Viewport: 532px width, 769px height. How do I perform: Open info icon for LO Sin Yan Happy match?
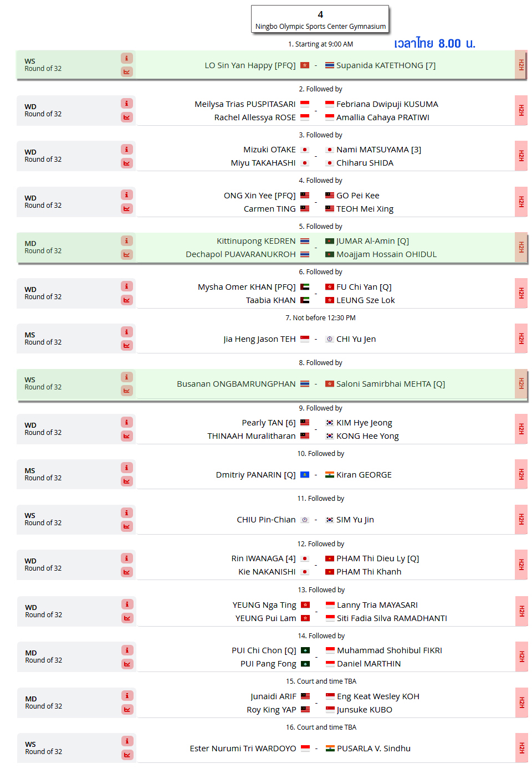[127, 58]
